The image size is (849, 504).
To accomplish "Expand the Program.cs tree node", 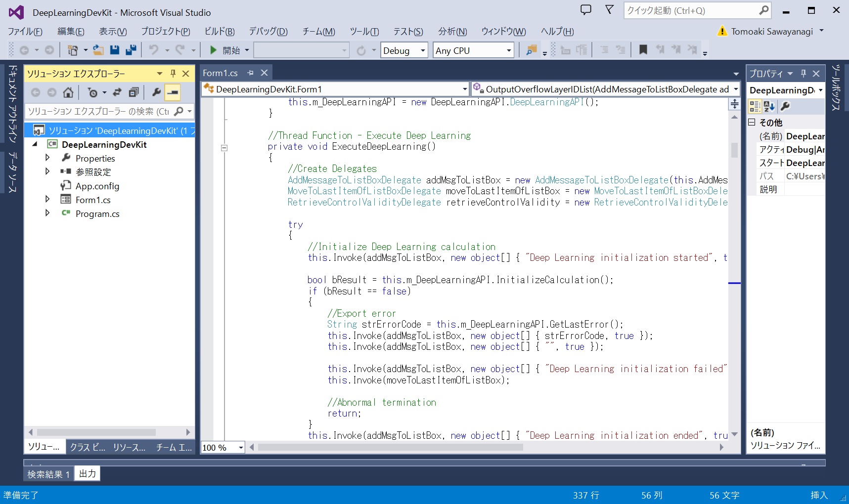I will pos(47,213).
